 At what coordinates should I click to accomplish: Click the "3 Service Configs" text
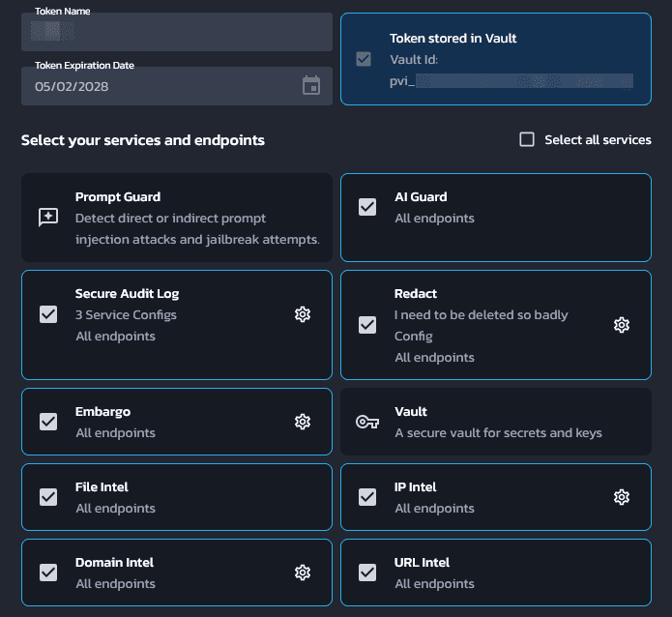pos(126,314)
